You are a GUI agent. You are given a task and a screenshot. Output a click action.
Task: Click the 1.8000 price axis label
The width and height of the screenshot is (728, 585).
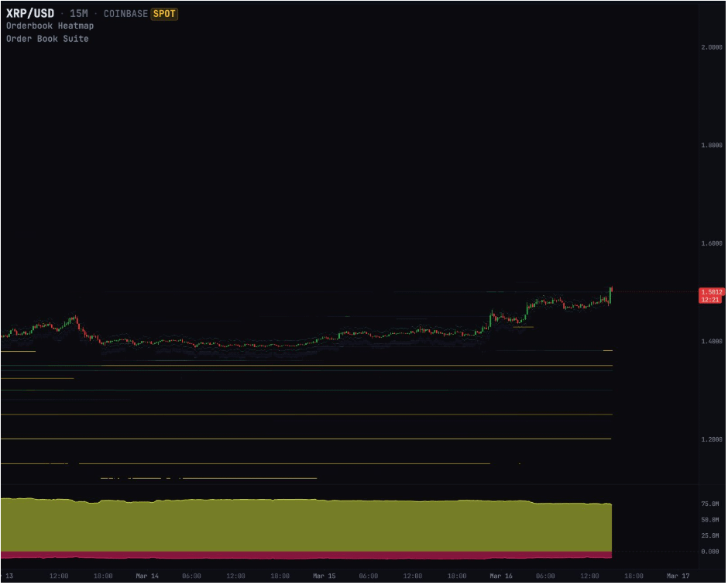pyautogui.click(x=712, y=146)
